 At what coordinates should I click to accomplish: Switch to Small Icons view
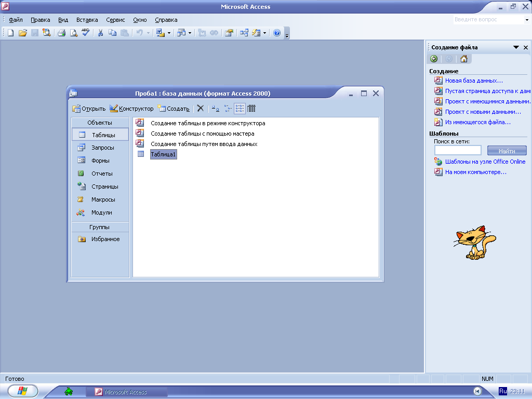click(228, 109)
